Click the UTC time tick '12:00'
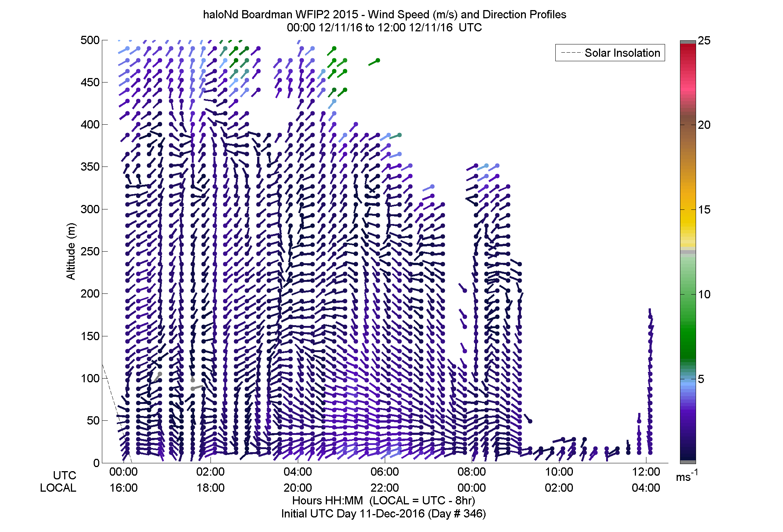Screen dimensions: 783x532 [x=646, y=472]
